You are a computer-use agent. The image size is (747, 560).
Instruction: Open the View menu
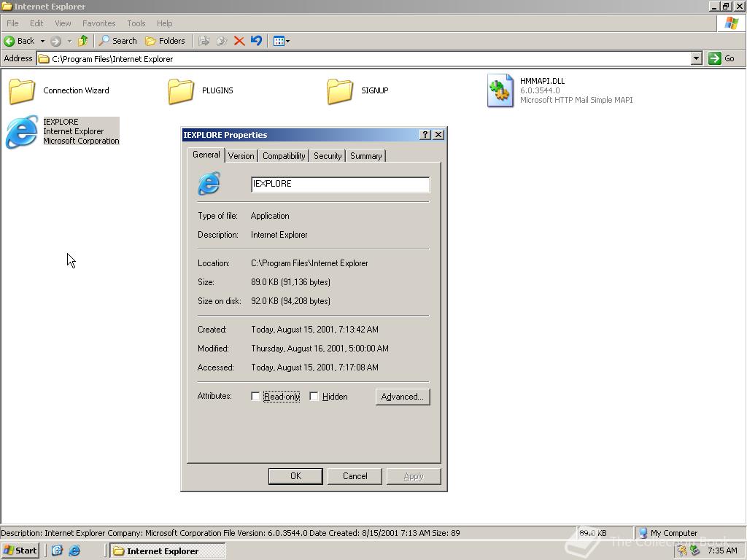coord(63,23)
